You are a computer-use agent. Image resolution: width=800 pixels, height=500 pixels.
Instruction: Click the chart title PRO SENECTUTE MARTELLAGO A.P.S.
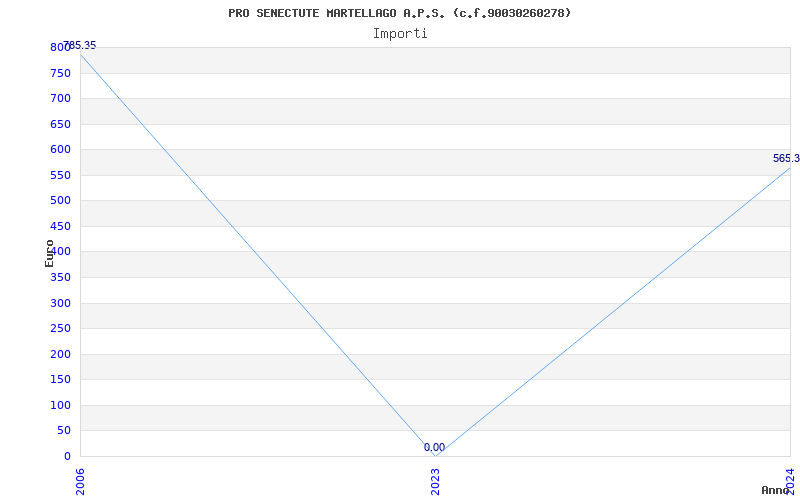click(400, 13)
